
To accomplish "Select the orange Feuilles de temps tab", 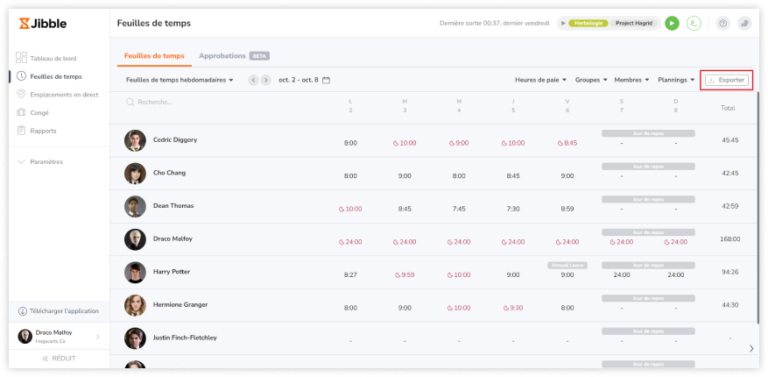I will click(x=154, y=56).
